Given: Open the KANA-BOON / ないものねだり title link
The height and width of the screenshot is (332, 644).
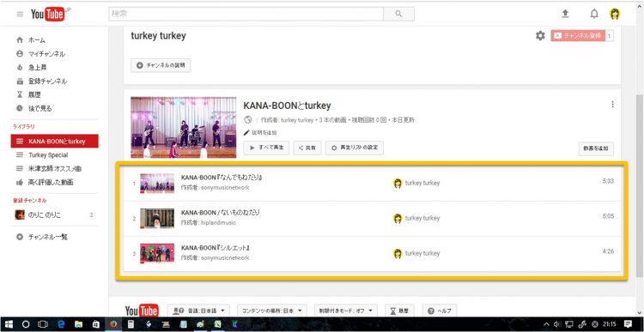Looking at the screenshot, I should (221, 213).
